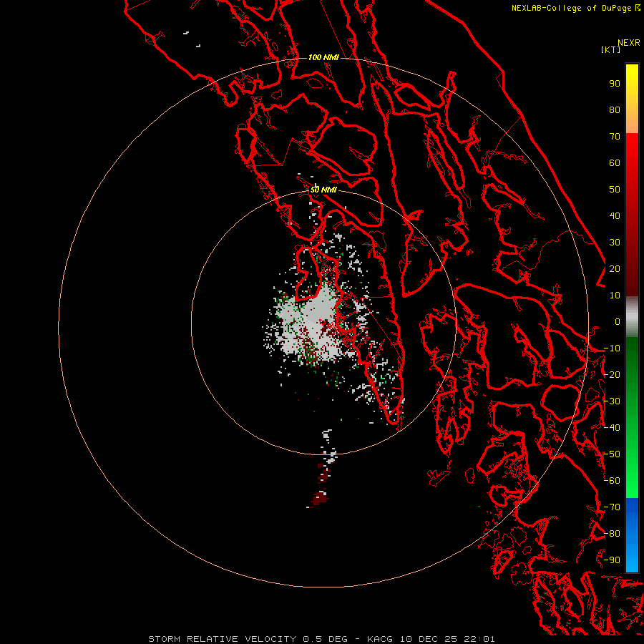Image resolution: width=644 pixels, height=644 pixels.
Task: Click the 20 knot scale label
Action: click(615, 268)
